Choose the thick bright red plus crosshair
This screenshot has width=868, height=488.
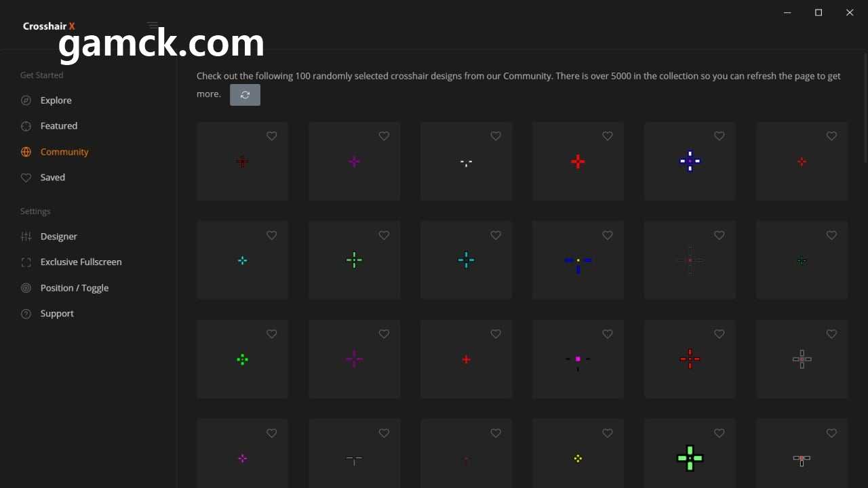pos(578,161)
